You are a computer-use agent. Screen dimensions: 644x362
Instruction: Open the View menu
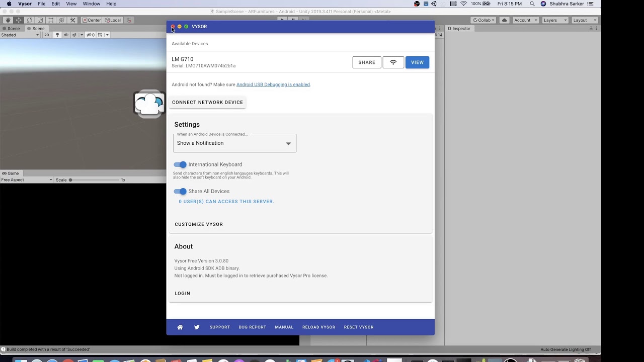[x=71, y=4]
